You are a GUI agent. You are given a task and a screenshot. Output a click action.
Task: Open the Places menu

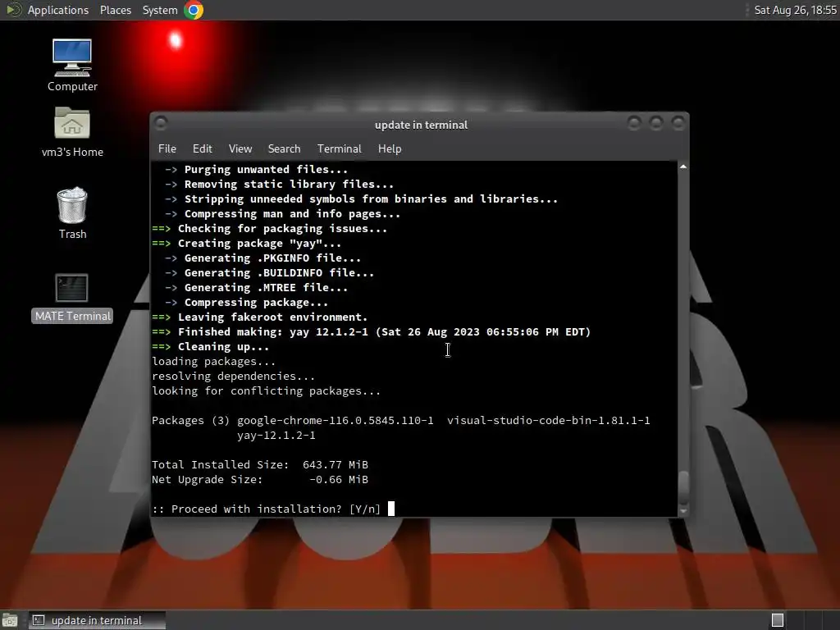coord(116,10)
